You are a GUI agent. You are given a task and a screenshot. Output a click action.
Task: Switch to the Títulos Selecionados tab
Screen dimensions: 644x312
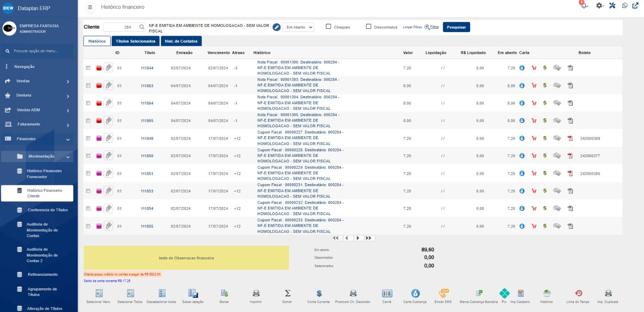[136, 41]
